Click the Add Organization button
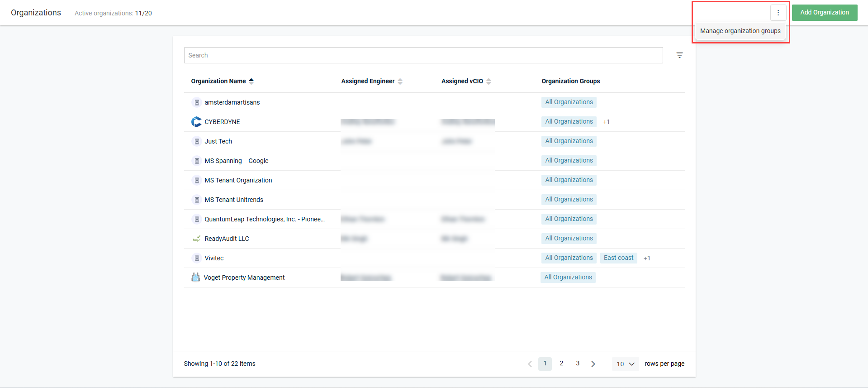The width and height of the screenshot is (868, 388). point(824,13)
